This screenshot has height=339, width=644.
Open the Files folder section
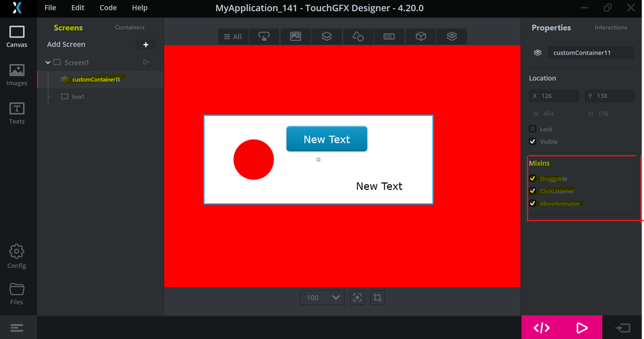(x=17, y=294)
